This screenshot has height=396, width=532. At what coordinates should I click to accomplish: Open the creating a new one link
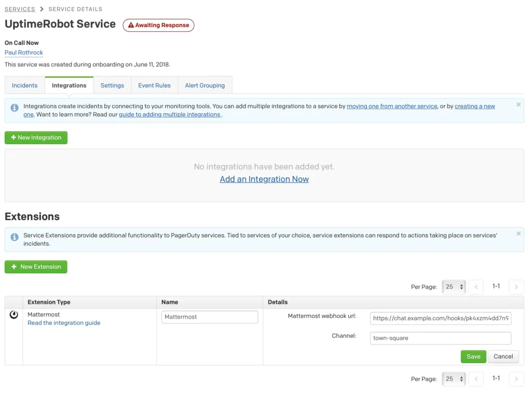point(475,106)
